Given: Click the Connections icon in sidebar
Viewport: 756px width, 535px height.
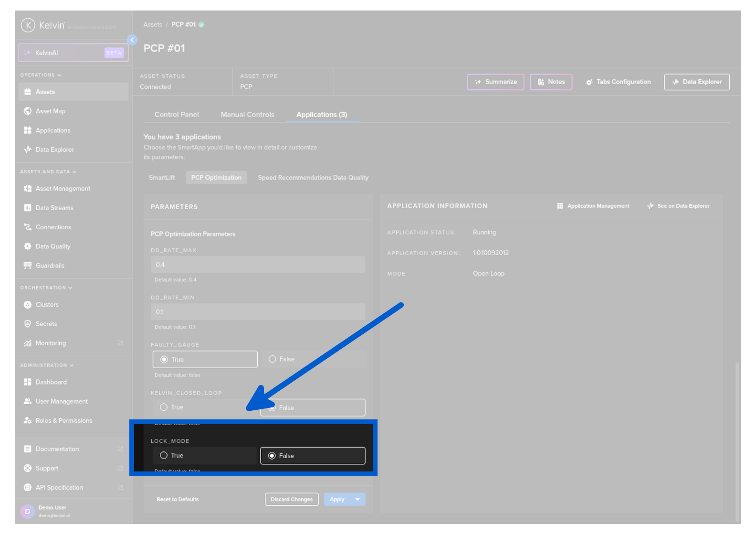Looking at the screenshot, I should 28,227.
